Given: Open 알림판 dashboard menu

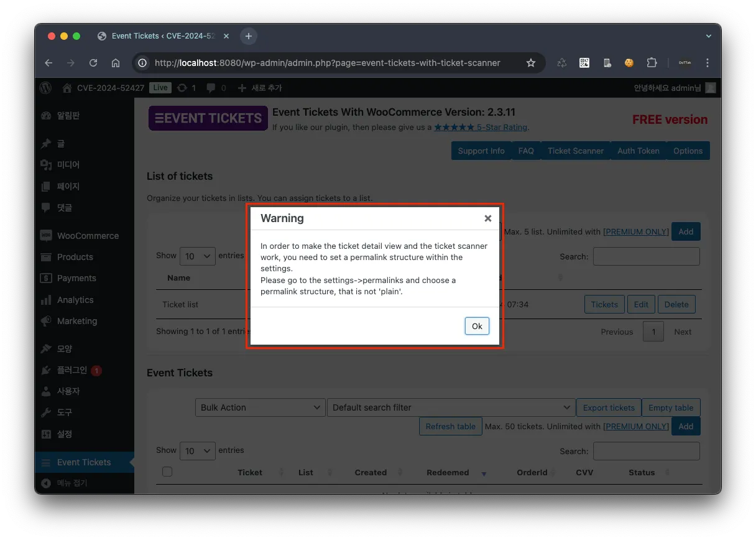Looking at the screenshot, I should coord(85,116).
